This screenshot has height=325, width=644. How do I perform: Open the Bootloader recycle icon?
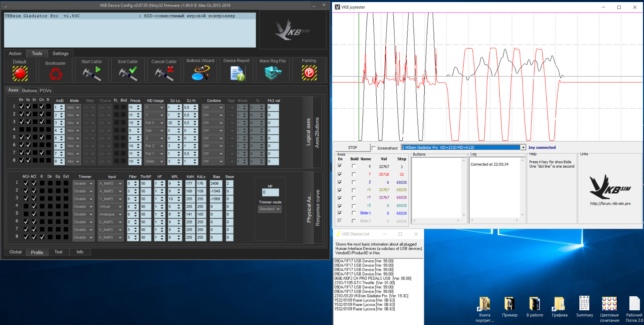(x=56, y=74)
